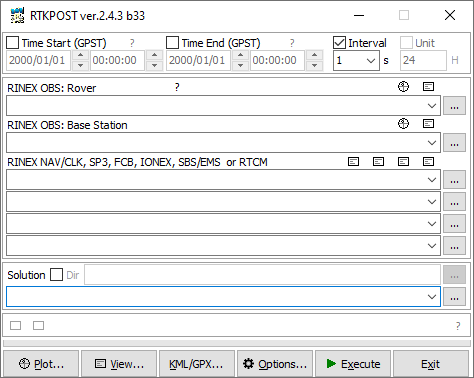Screen dimensions: 474x378
Task: Browse for first NAV/CLK file
Action: (454, 180)
